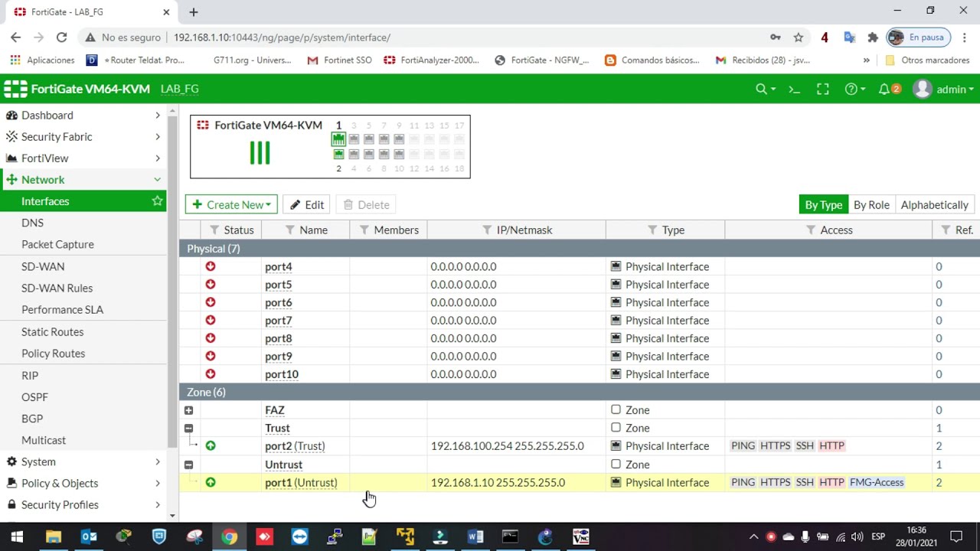
Task: Click port 1 icon in faceplate
Action: pyautogui.click(x=338, y=139)
